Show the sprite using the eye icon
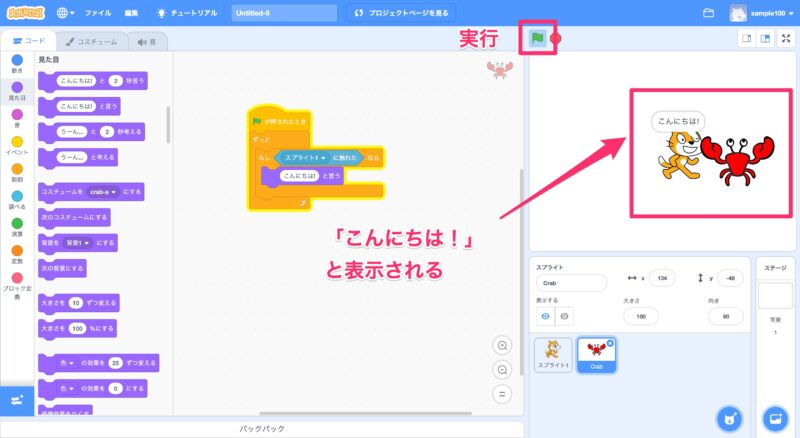The width and height of the screenshot is (800, 438). [545, 316]
